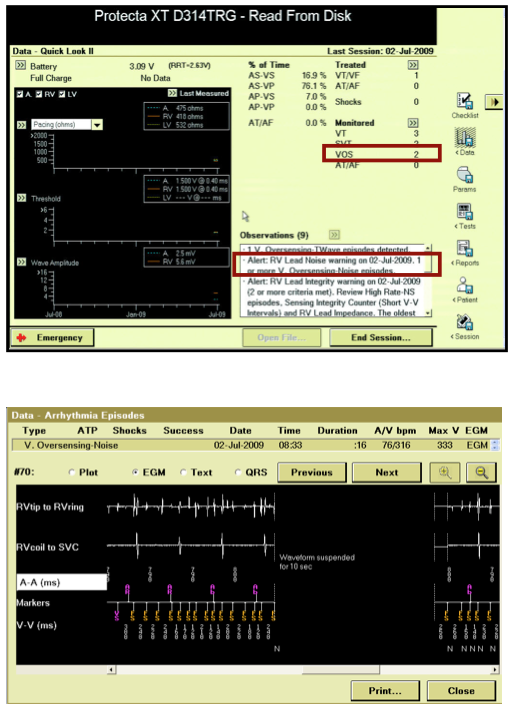The height and width of the screenshot is (711, 512).
Task: Expand Battery details arrow
Action: pyautogui.click(x=21, y=65)
